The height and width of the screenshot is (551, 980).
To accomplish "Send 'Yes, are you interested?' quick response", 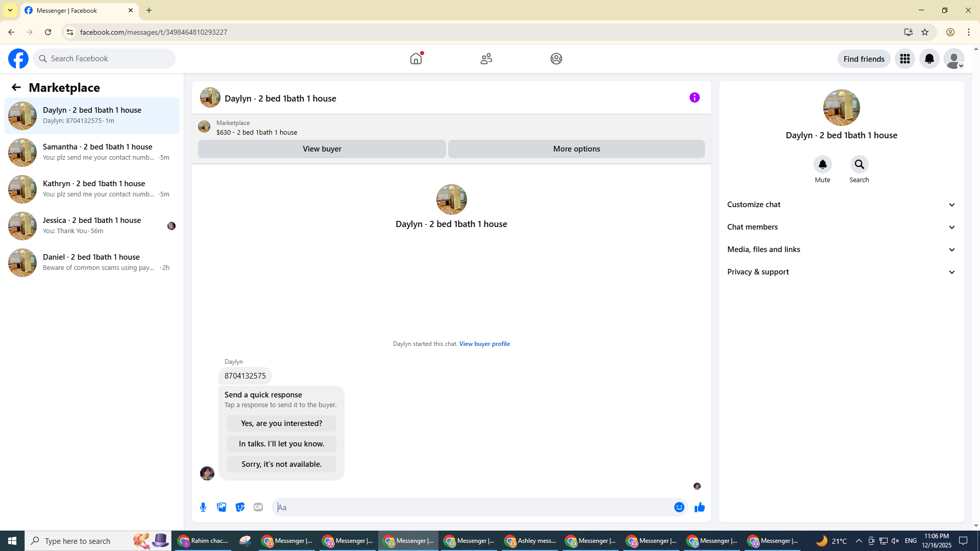I will coord(282,423).
